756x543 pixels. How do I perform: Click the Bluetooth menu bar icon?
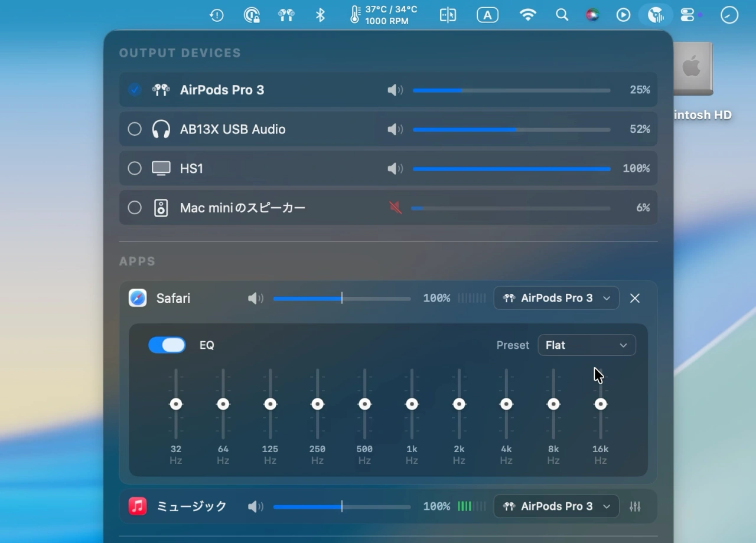(320, 15)
